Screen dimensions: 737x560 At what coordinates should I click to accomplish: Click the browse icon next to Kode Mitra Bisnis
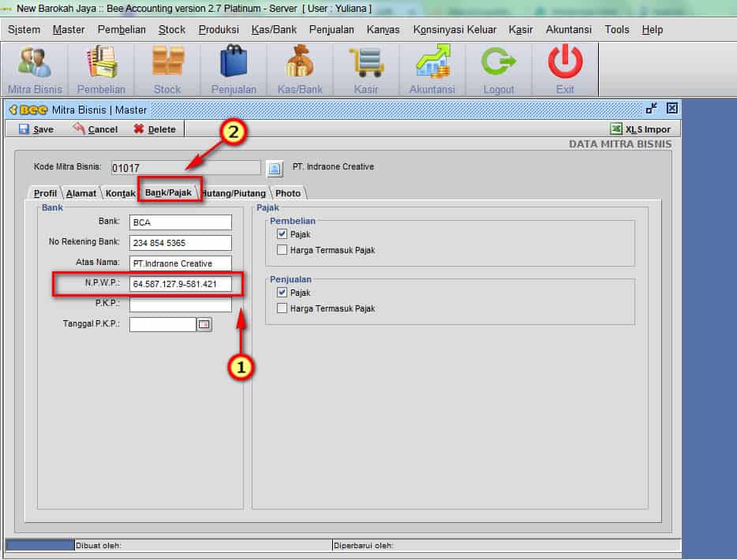click(x=275, y=168)
